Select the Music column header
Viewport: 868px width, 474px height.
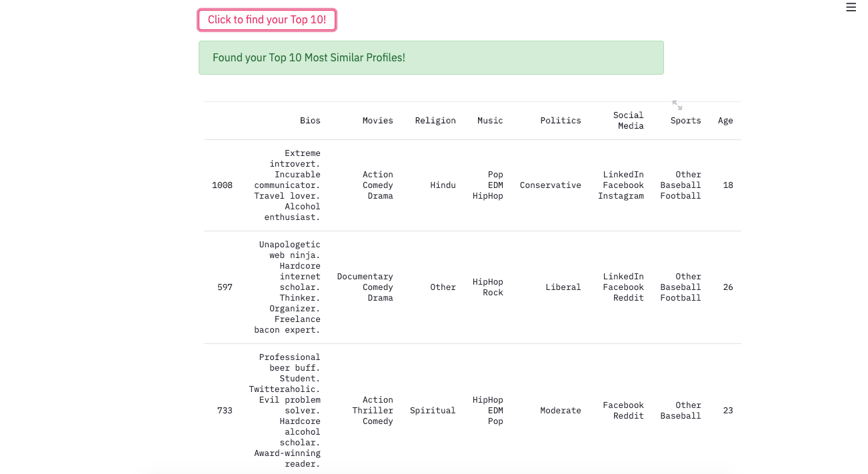pos(490,121)
